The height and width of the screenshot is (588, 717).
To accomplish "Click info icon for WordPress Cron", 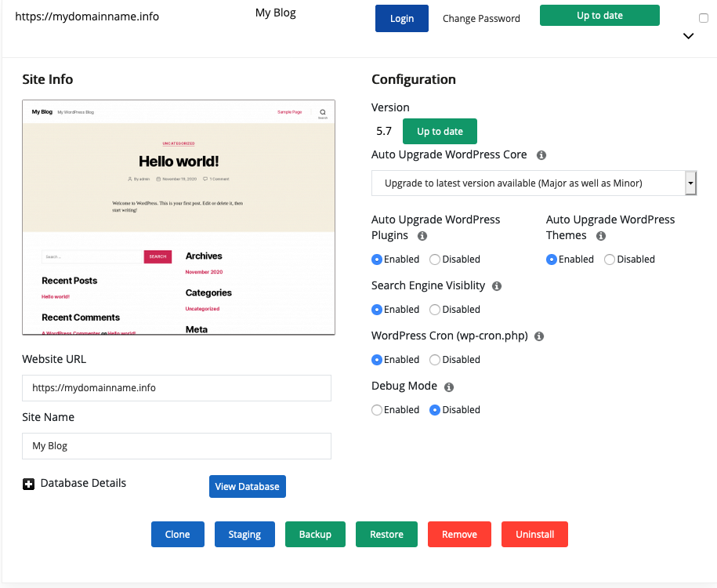I will [x=539, y=336].
